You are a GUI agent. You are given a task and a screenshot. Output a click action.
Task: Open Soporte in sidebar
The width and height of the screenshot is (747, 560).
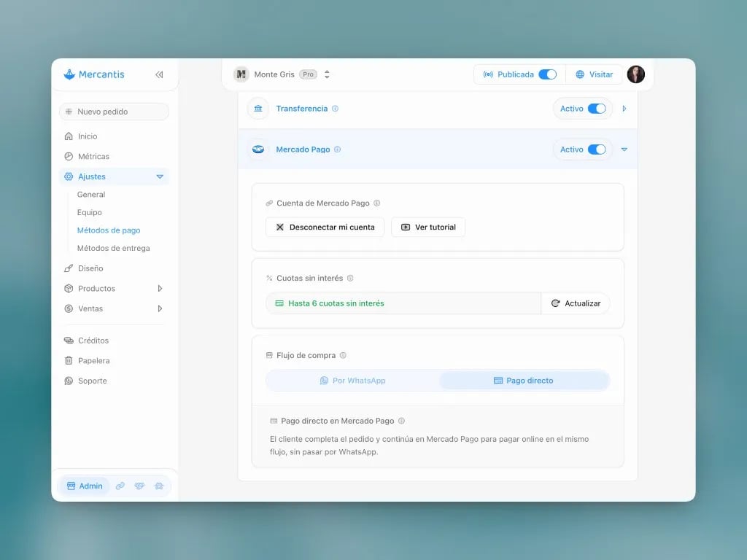(114, 381)
